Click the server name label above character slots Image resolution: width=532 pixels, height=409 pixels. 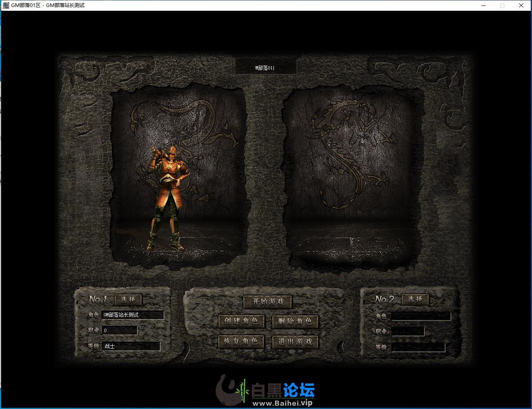(x=266, y=67)
